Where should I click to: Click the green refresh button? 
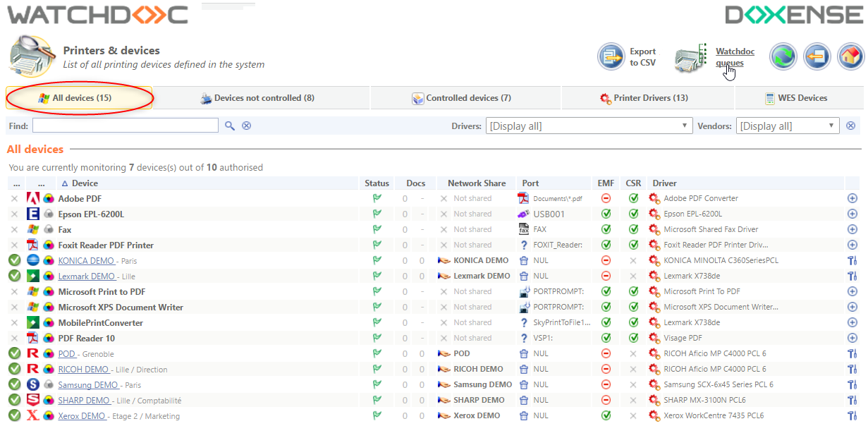[x=783, y=56]
